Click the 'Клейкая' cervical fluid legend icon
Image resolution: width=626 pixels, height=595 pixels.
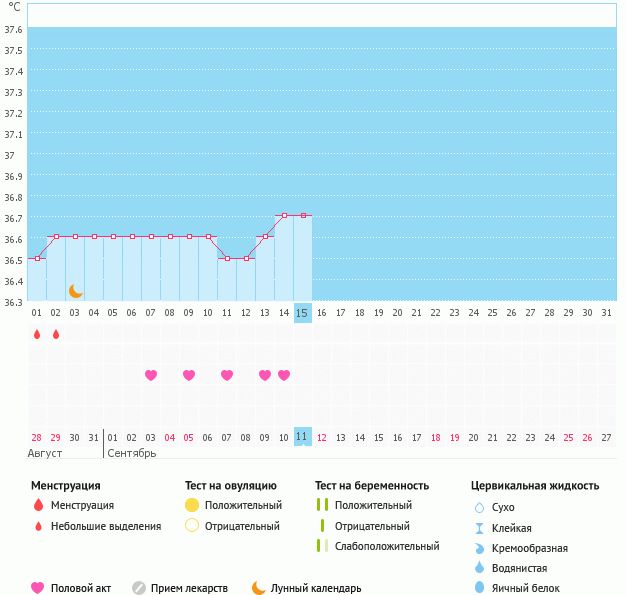pyautogui.click(x=478, y=528)
